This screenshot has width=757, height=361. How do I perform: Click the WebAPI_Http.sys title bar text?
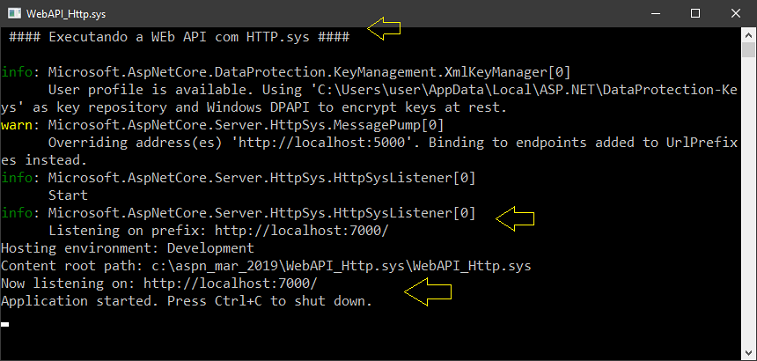pyautogui.click(x=66, y=14)
